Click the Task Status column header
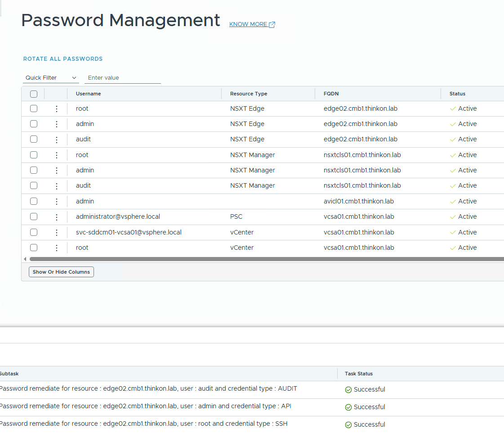The image size is (504, 433). pyautogui.click(x=359, y=374)
